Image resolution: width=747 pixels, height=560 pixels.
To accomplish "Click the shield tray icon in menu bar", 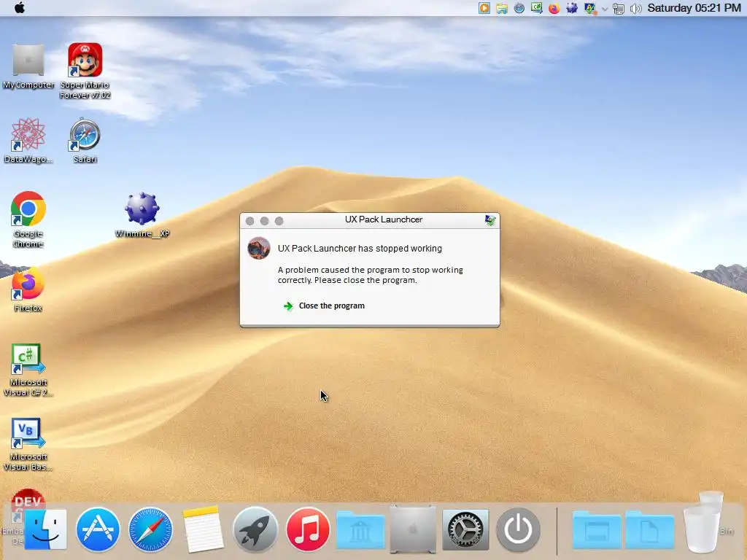I will (x=589, y=8).
